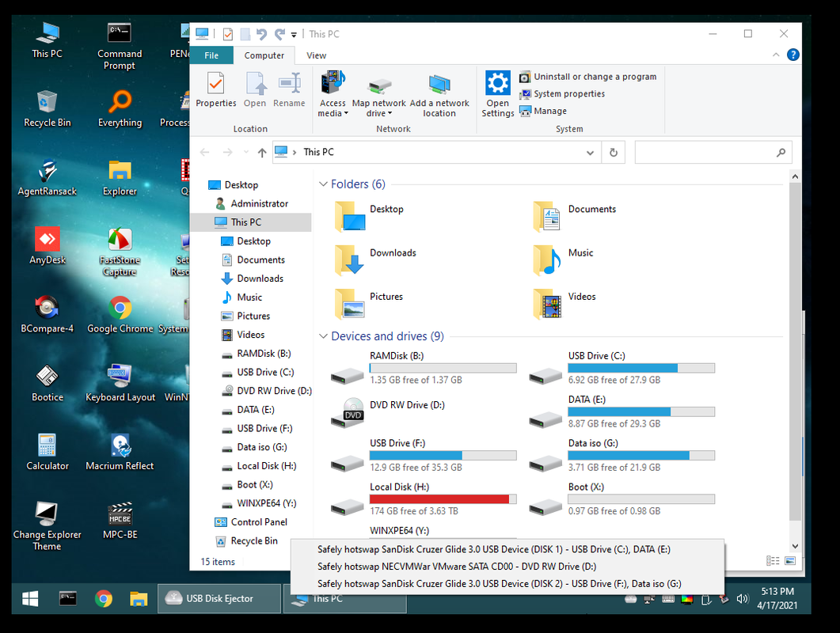Open MPC-BE desktop shortcut
The height and width of the screenshot is (633, 840).
[120, 521]
